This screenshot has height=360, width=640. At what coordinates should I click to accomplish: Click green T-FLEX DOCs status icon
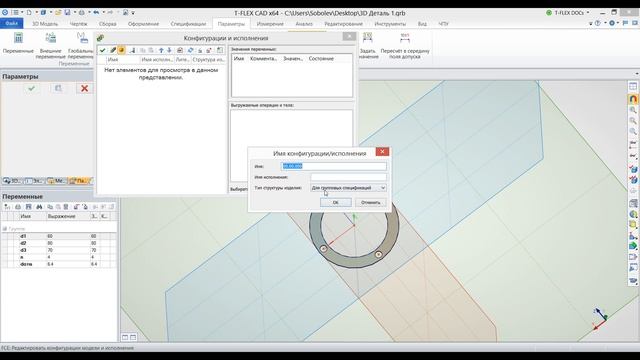[x=549, y=13]
